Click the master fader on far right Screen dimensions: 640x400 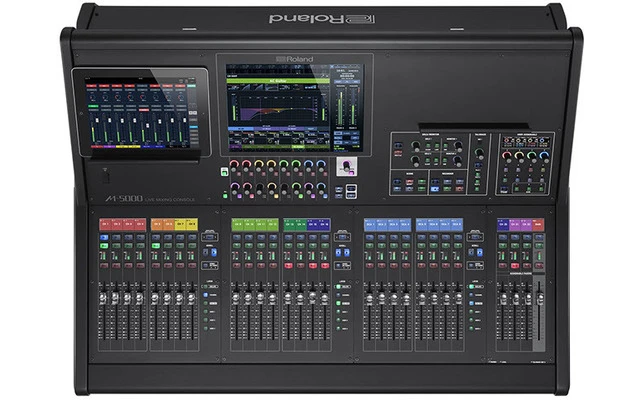pyautogui.click(x=539, y=300)
